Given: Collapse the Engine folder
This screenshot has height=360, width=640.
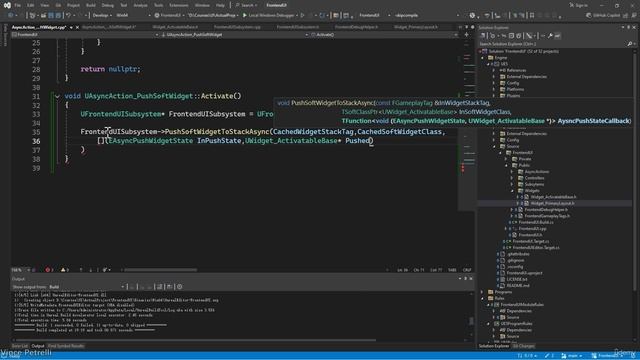Looking at the screenshot, I should pyautogui.click(x=483, y=58).
